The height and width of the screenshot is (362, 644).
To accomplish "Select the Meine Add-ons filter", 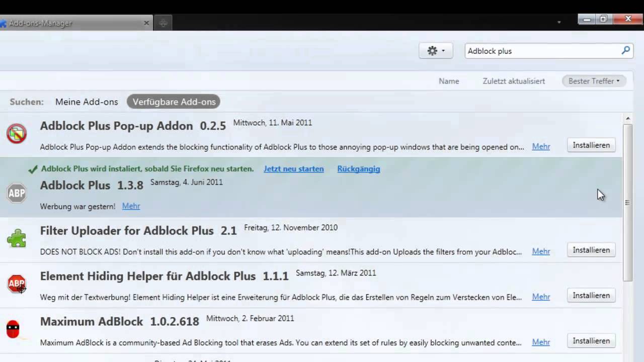I will [x=87, y=102].
